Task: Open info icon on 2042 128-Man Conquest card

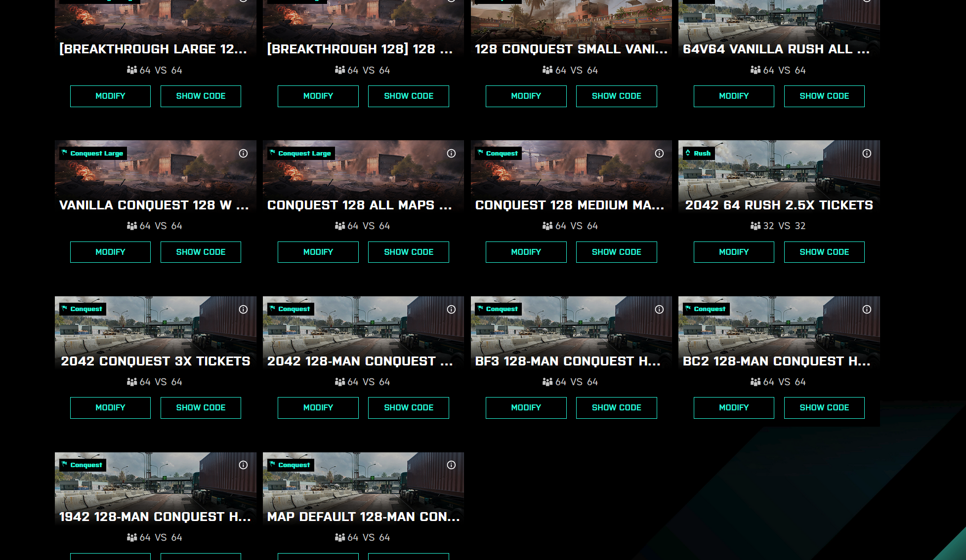Action: click(x=451, y=309)
